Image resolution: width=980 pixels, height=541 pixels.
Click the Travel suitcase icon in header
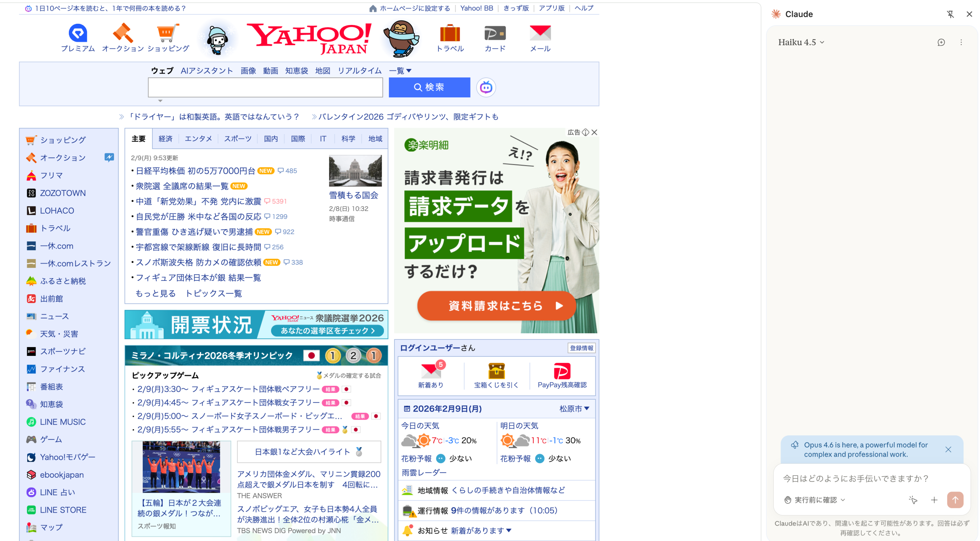[x=450, y=33]
